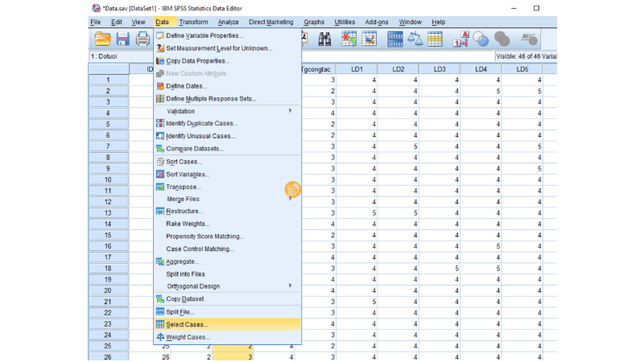Open the Transform menu
This screenshot has width=644, height=362.
point(192,22)
